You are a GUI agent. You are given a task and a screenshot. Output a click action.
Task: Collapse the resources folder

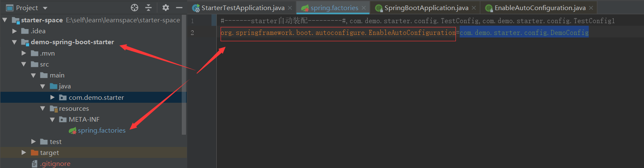point(42,109)
